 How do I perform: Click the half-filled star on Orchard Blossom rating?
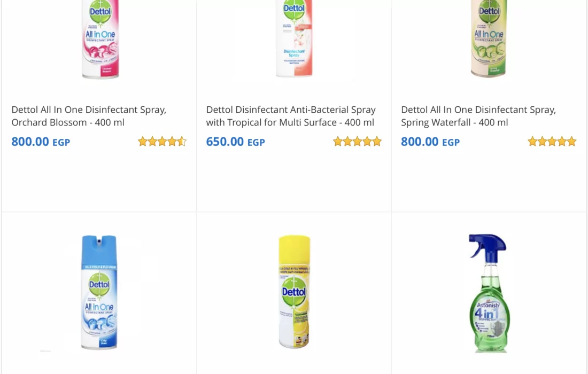(182, 142)
